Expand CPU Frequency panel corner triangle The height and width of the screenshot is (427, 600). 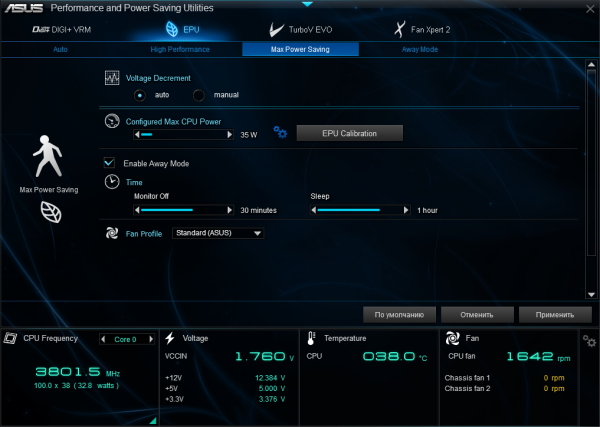[x=153, y=420]
